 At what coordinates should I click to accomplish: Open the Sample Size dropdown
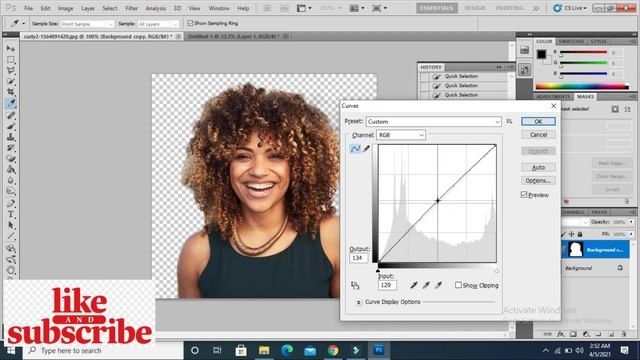[x=87, y=24]
